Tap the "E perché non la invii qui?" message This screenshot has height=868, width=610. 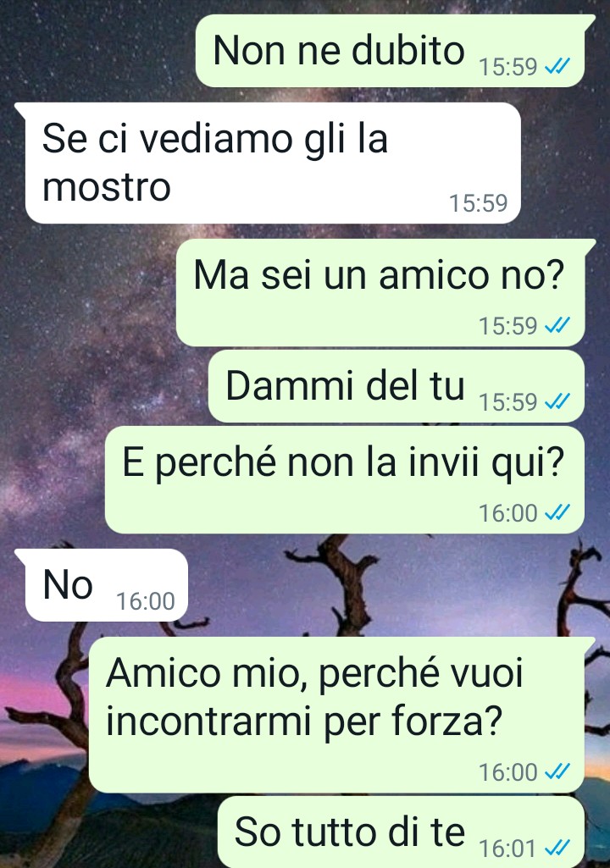[345, 480]
